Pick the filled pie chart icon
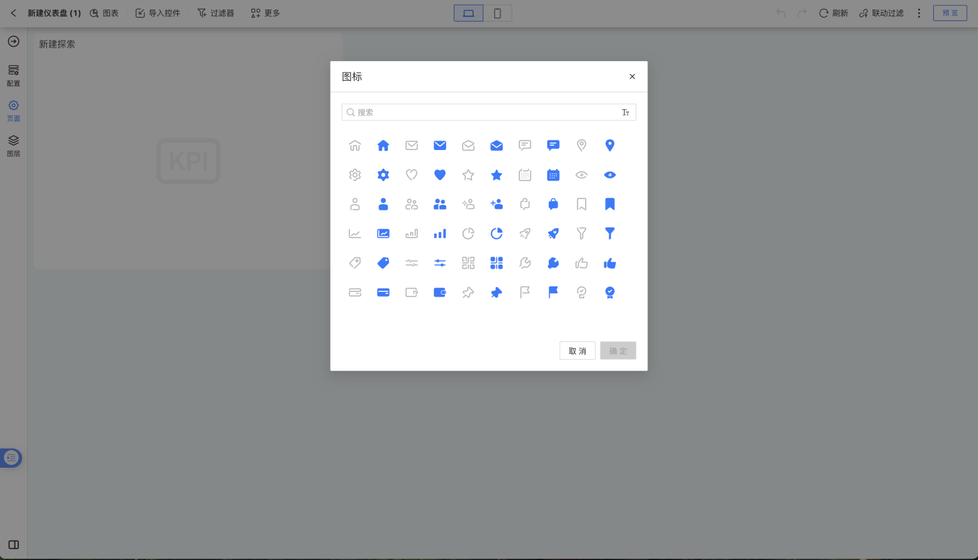 pyautogui.click(x=496, y=234)
